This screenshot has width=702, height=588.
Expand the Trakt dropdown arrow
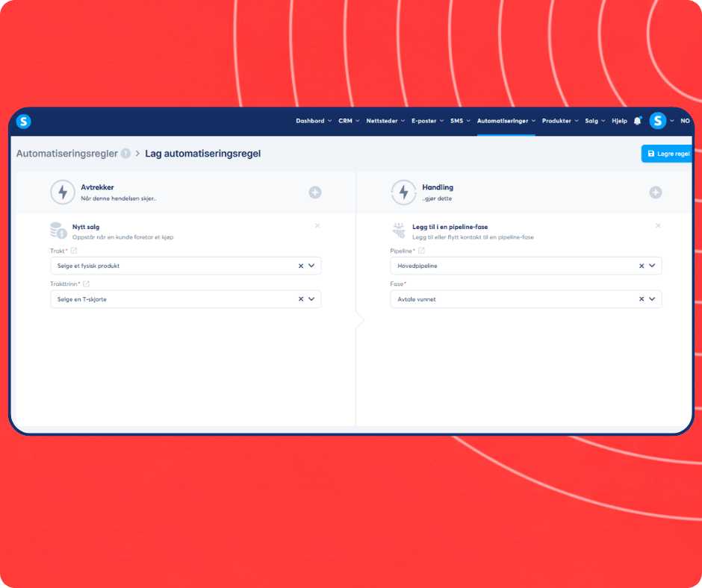point(311,266)
